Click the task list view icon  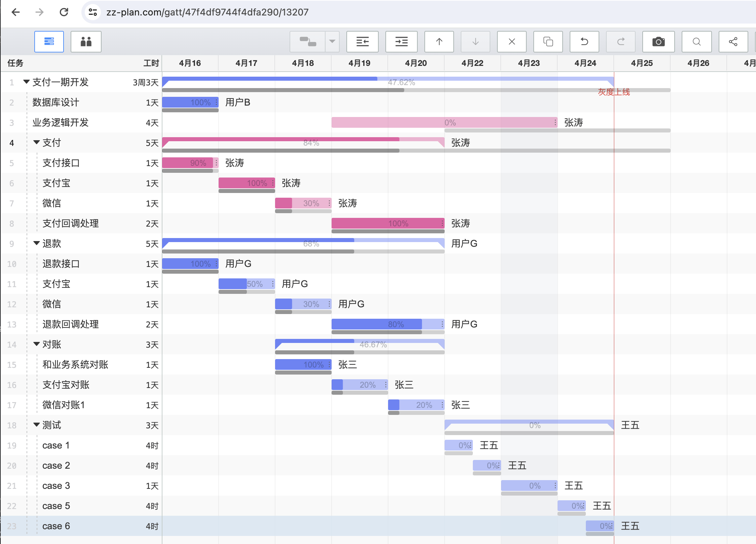[x=49, y=42]
